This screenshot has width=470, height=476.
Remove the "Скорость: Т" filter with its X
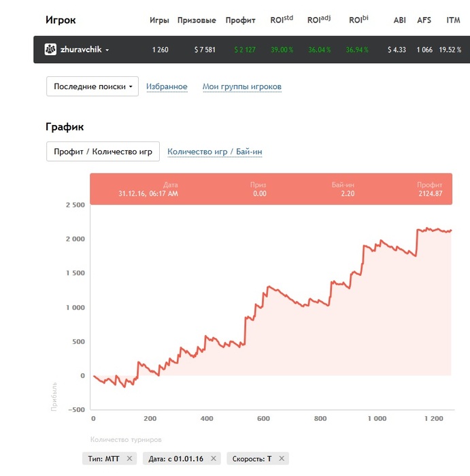point(282,458)
